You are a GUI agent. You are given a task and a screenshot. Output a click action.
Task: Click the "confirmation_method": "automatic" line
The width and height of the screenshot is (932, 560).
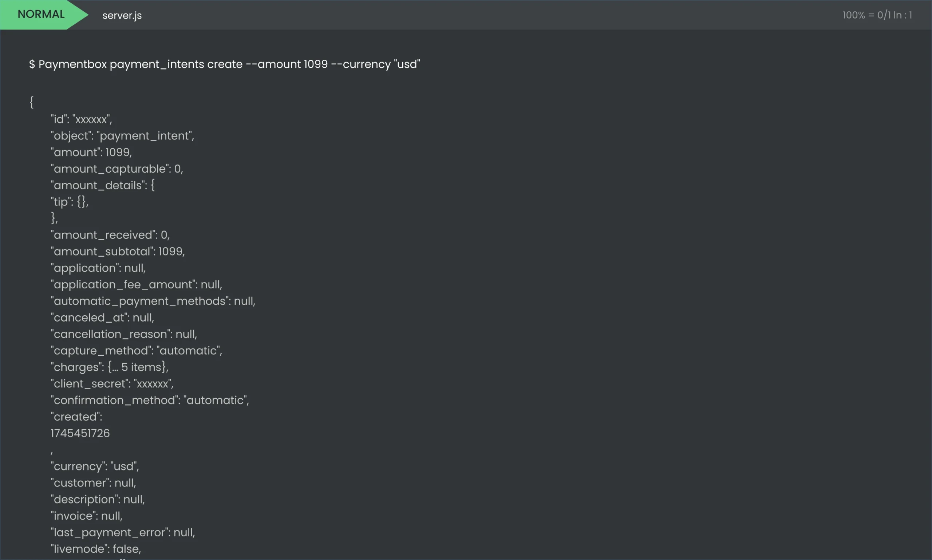150,401
